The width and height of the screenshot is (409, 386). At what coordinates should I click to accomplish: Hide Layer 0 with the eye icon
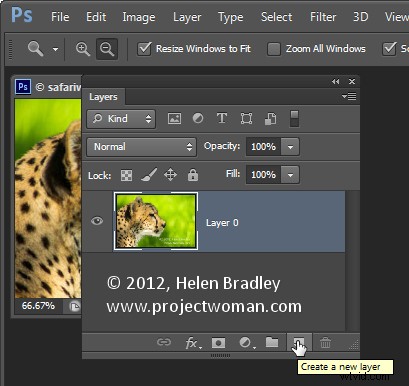coord(97,221)
